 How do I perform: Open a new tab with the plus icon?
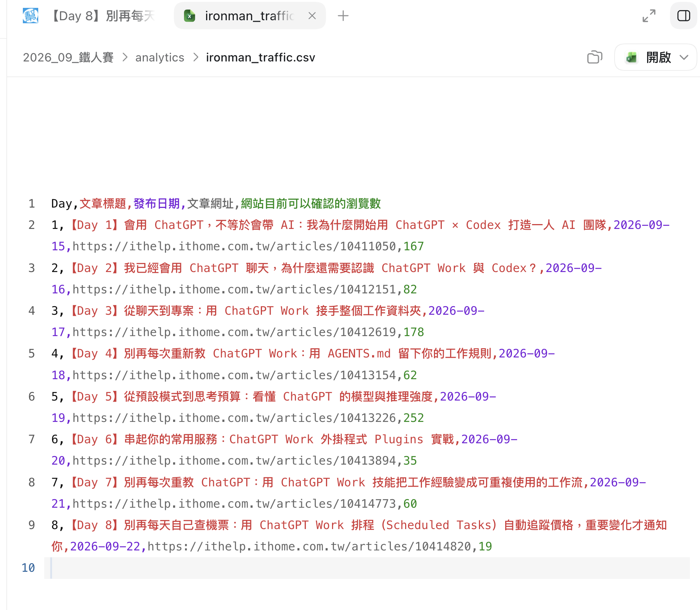tap(343, 16)
